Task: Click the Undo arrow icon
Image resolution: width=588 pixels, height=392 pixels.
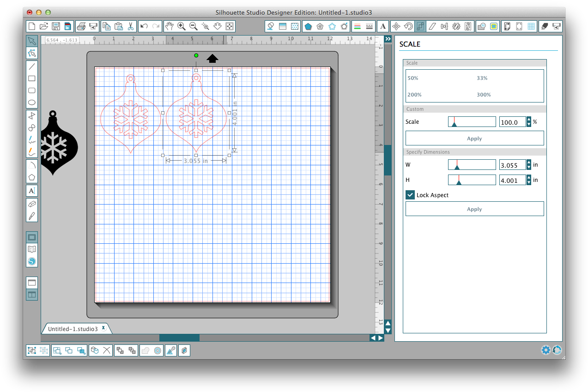Action: click(144, 26)
